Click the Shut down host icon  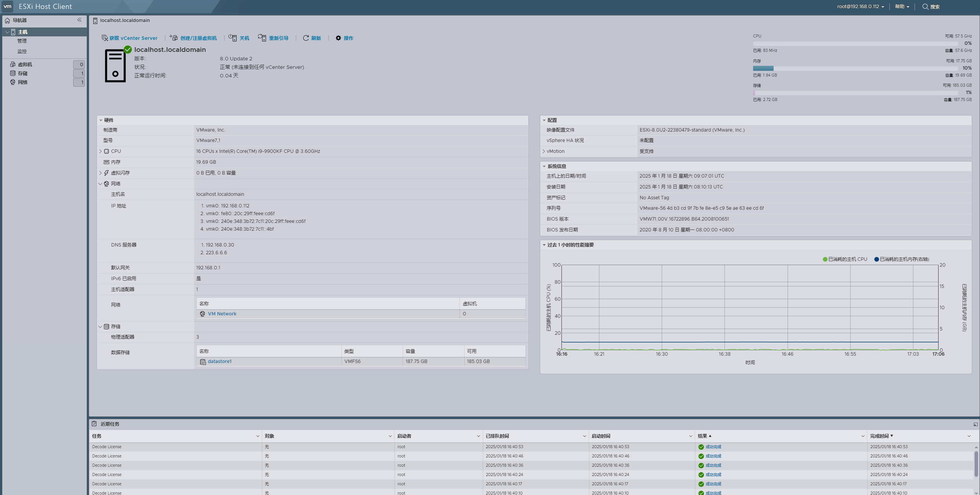pos(233,38)
